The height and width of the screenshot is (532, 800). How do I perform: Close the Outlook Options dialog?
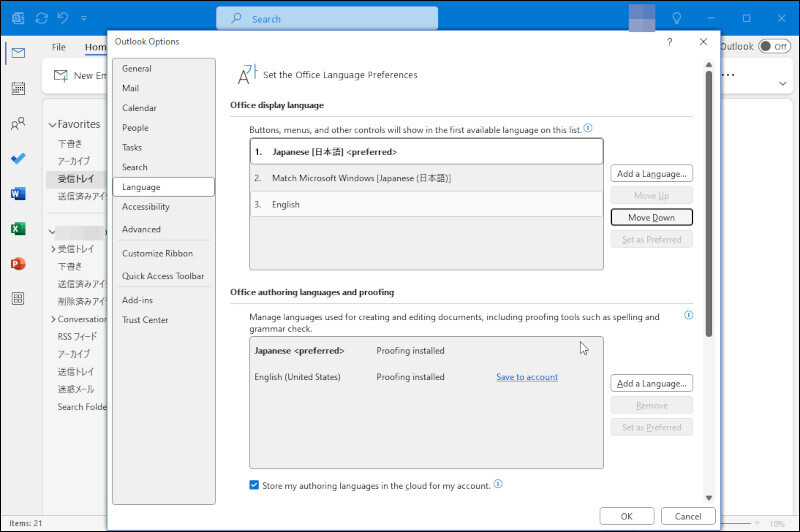703,42
